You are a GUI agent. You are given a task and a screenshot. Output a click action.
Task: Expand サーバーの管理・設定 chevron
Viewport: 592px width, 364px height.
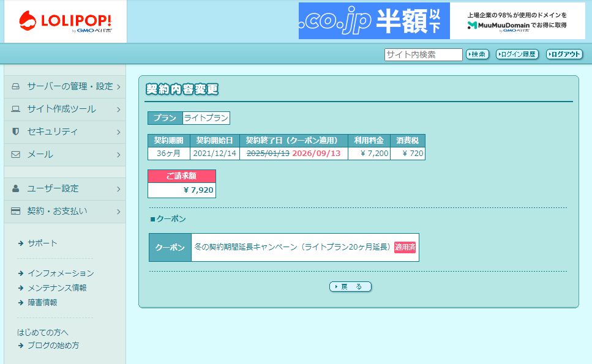[118, 87]
